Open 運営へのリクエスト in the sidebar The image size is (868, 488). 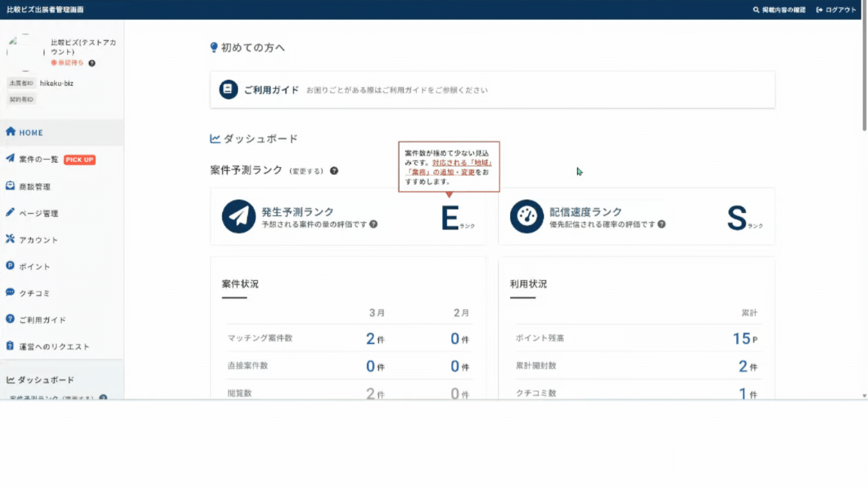click(x=53, y=346)
